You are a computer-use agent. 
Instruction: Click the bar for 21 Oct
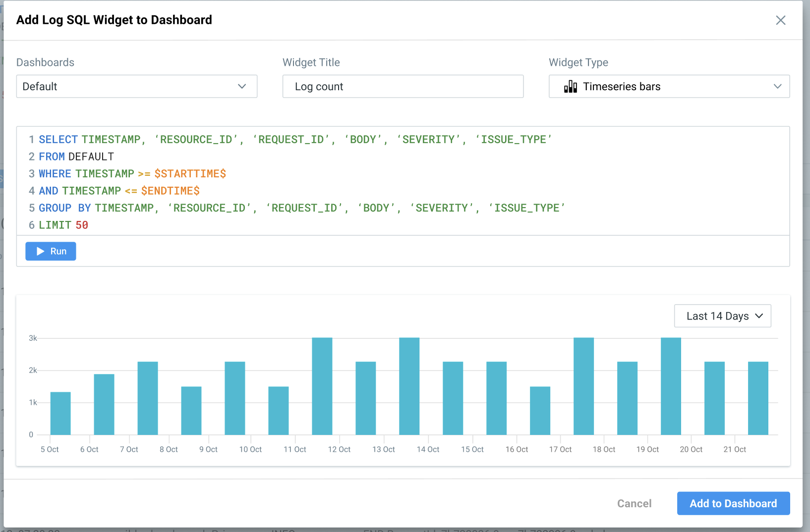click(758, 398)
